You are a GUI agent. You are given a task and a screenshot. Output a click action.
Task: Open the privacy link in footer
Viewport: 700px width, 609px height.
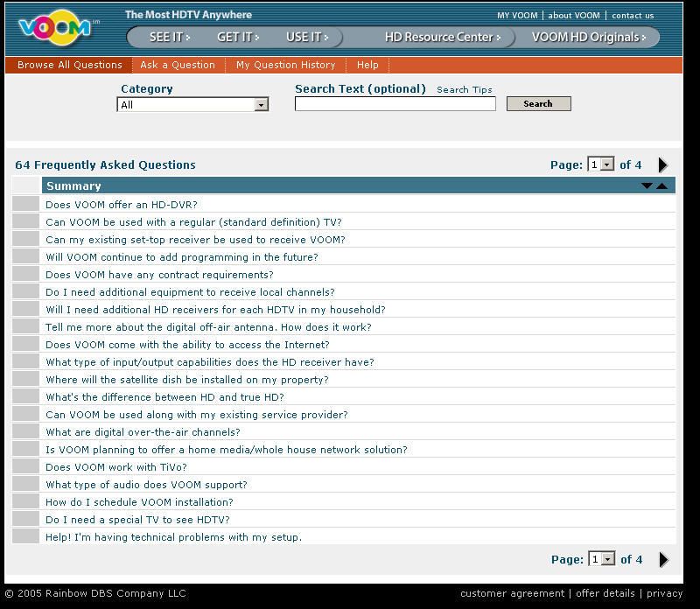click(665, 593)
